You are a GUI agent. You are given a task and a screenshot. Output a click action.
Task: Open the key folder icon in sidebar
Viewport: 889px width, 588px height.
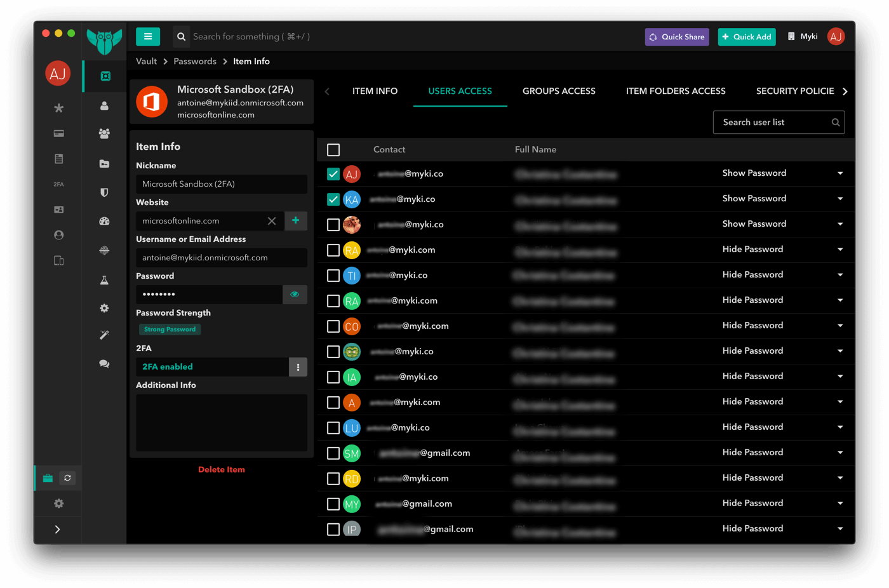(x=104, y=164)
